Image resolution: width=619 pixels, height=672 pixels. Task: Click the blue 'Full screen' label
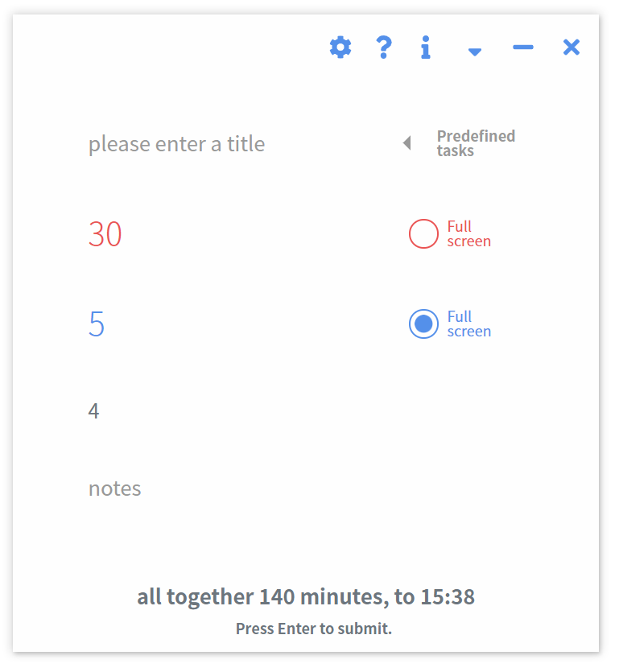(x=468, y=324)
